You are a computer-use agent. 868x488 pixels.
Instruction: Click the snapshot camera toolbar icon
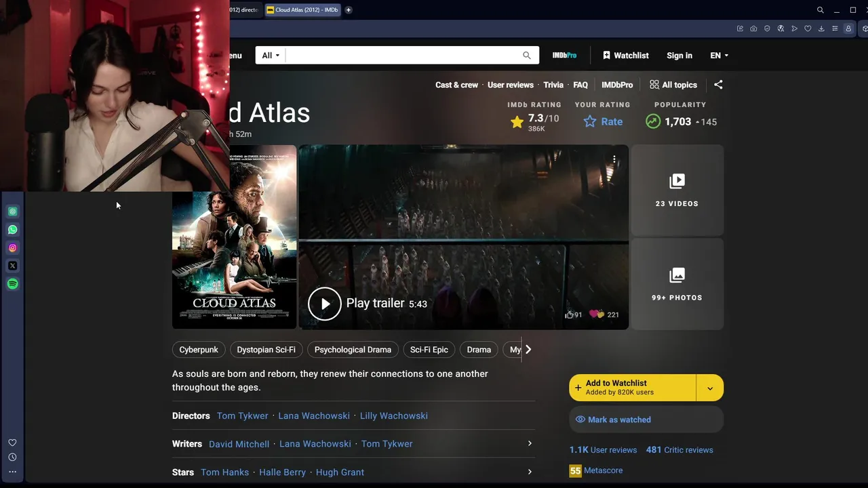tap(753, 28)
